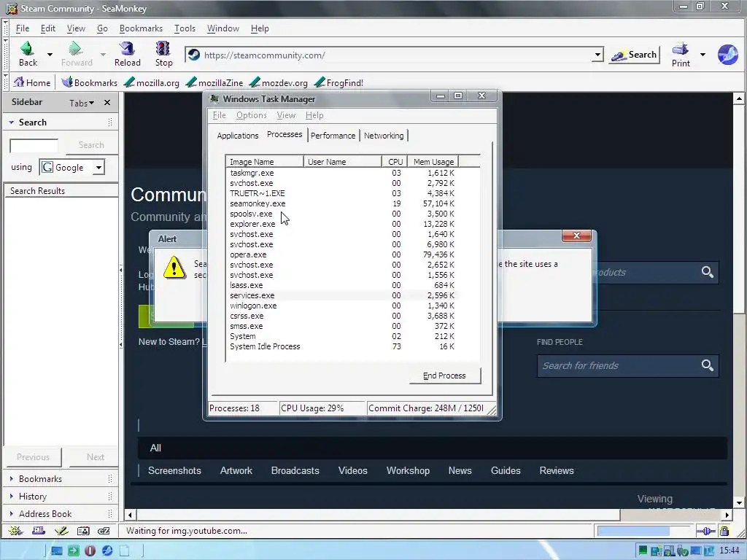Click the sidebar search text box

click(34, 145)
